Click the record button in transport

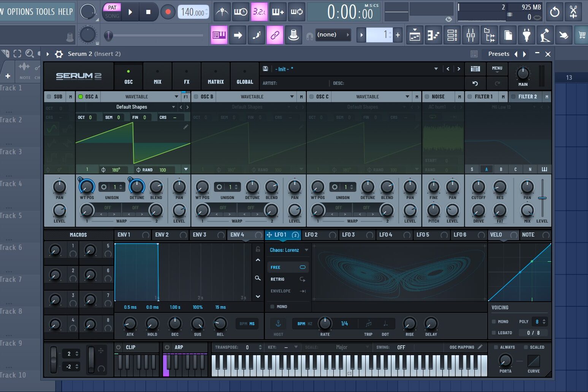pyautogui.click(x=168, y=12)
